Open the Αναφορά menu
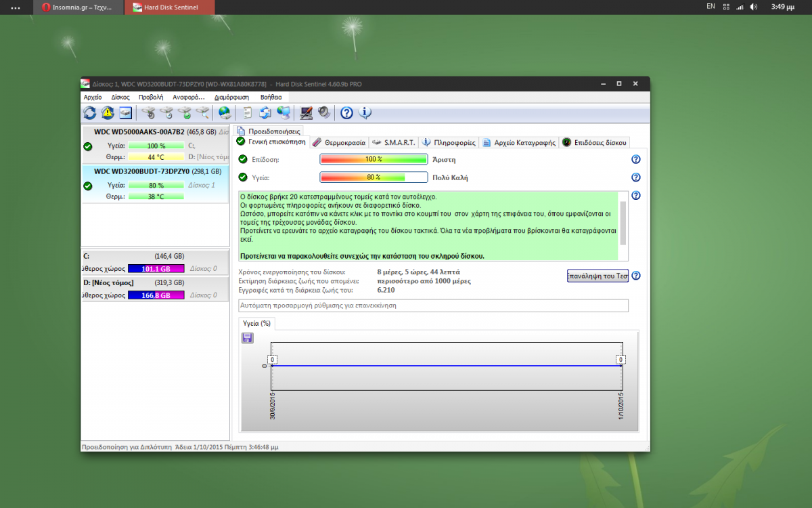This screenshot has width=812, height=508. pyautogui.click(x=189, y=98)
